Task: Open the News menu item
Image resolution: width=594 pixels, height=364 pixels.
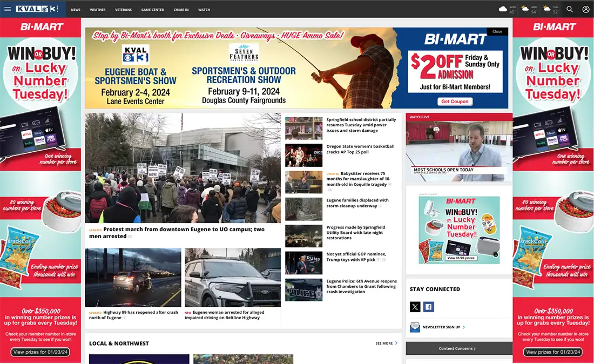Action: coord(76,10)
